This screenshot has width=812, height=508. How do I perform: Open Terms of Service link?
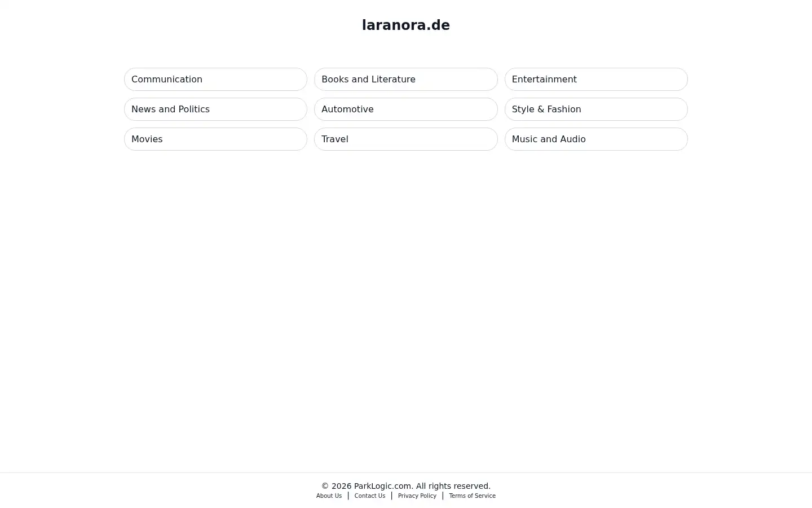pyautogui.click(x=472, y=496)
